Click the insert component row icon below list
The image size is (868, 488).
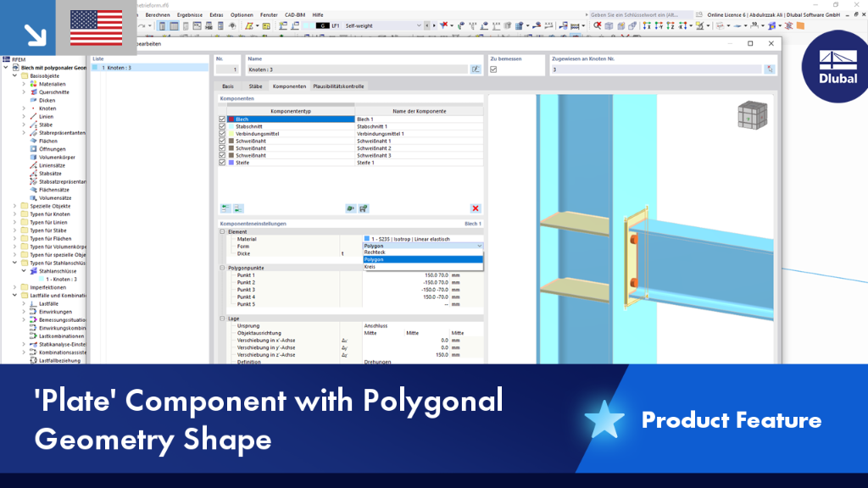coord(225,208)
